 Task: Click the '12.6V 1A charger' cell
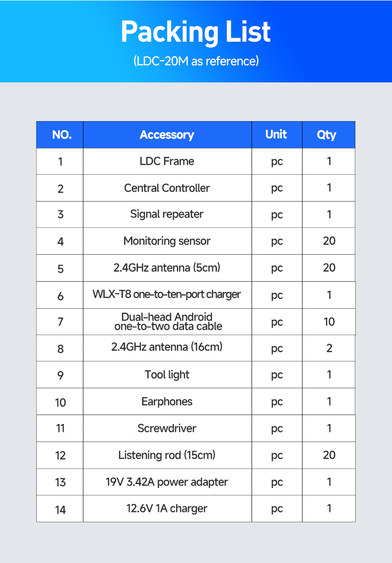pos(167,508)
